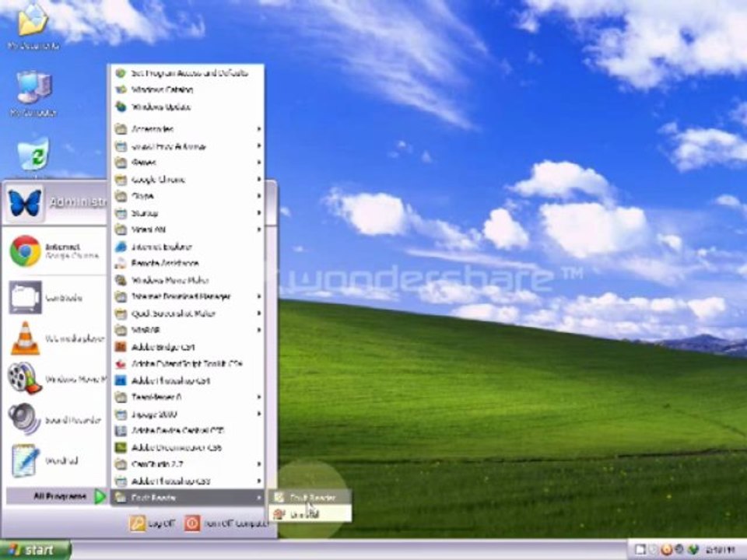Open Adobe Photoshop folder with submenu arrow
Screen dimensions: 747x560
[x=188, y=481]
